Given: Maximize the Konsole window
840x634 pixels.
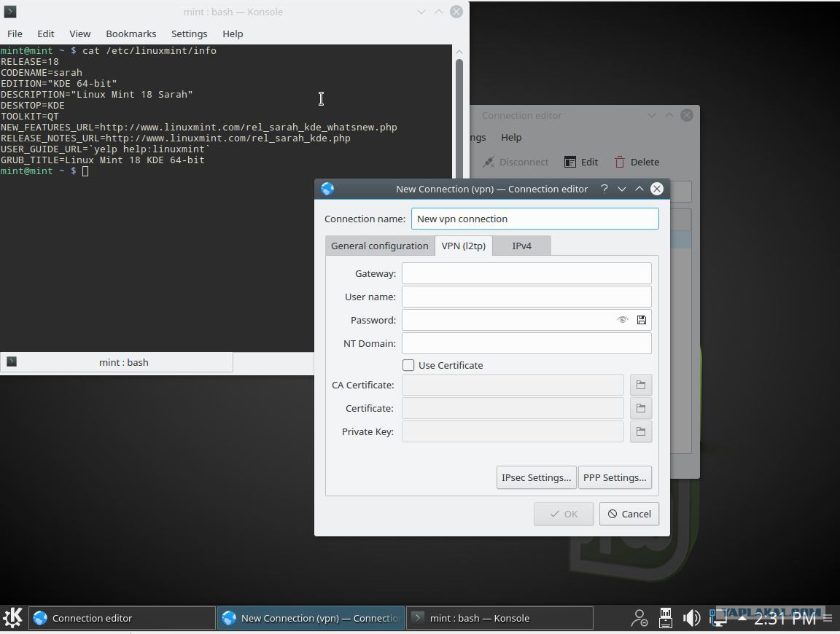Looking at the screenshot, I should point(439,12).
